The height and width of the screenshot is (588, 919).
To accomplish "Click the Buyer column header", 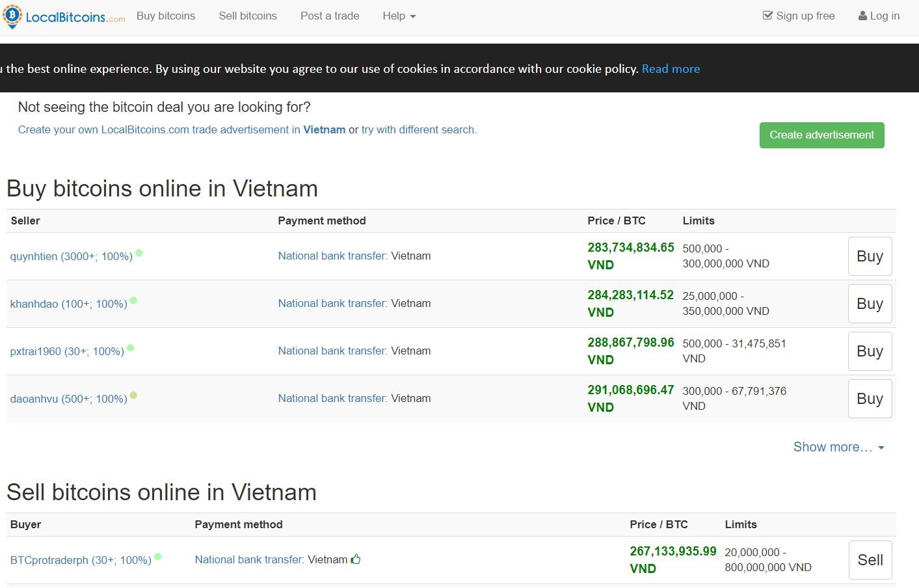I will tap(25, 525).
